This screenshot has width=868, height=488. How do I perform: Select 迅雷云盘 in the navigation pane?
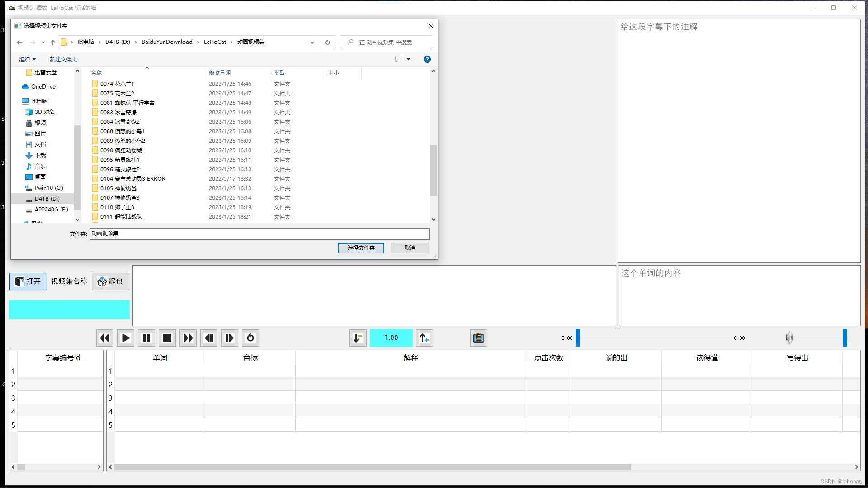[45, 72]
